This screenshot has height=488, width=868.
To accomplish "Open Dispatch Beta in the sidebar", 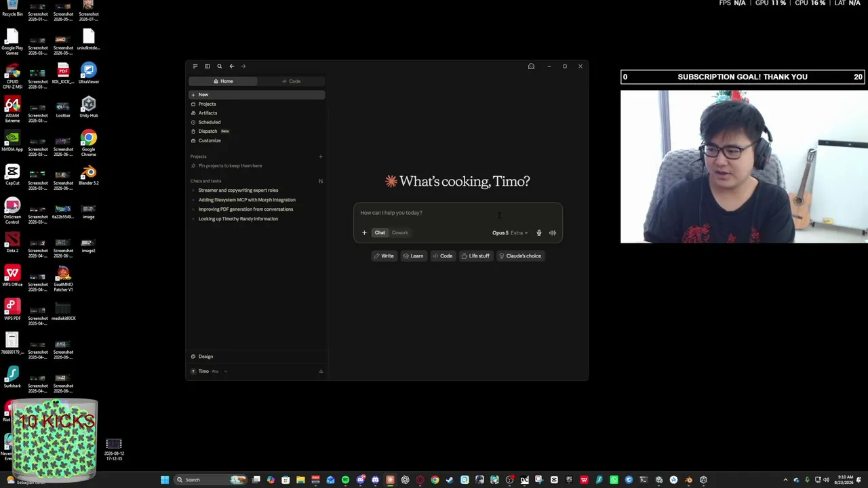I will tap(257, 131).
